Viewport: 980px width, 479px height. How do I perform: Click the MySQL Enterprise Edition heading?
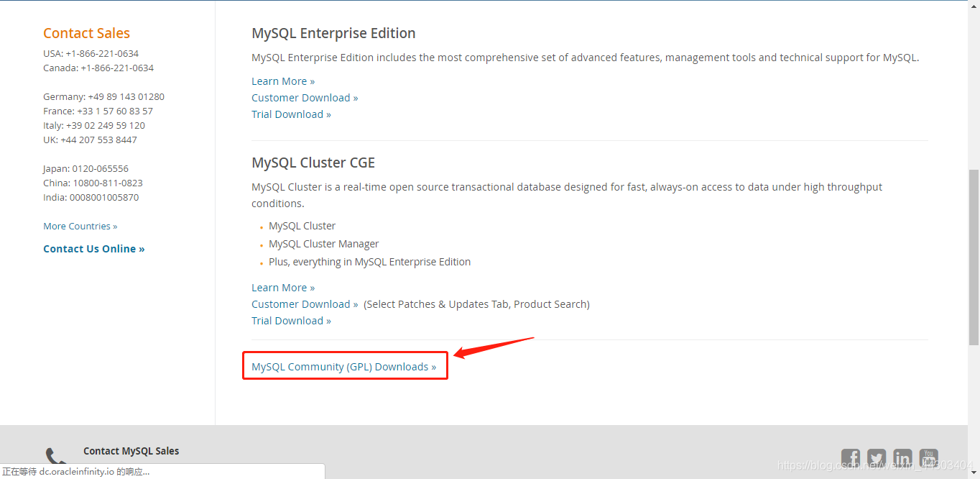[x=333, y=33]
